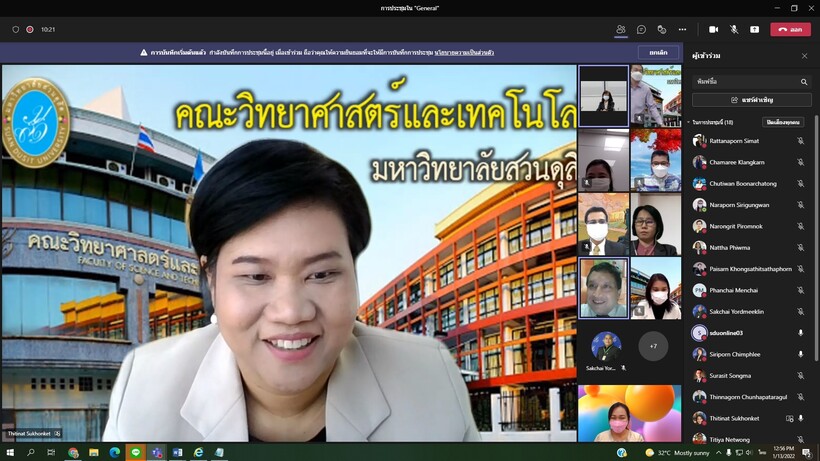This screenshot has width=820, height=461.
Task: Open more actions ellipsis menu
Action: (x=682, y=30)
